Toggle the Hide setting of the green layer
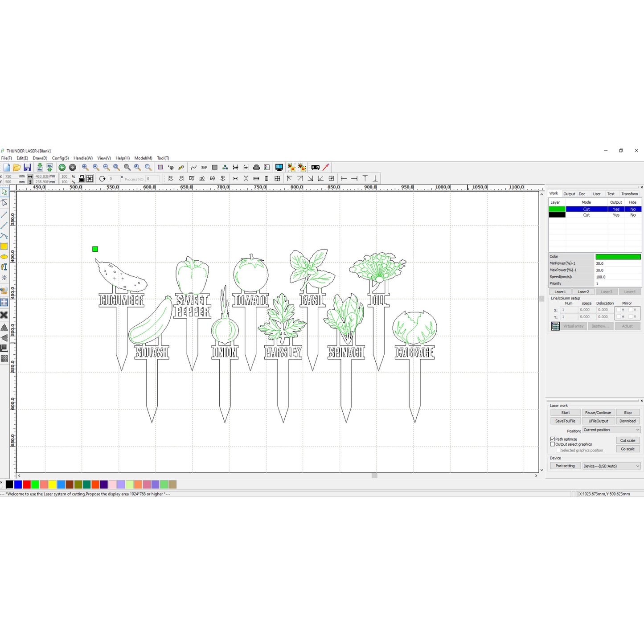This screenshot has height=644, width=644. point(633,209)
